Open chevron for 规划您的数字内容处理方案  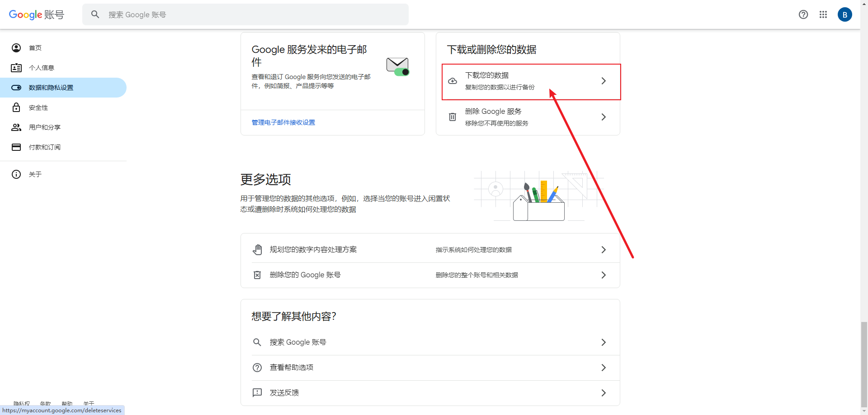[x=604, y=250]
